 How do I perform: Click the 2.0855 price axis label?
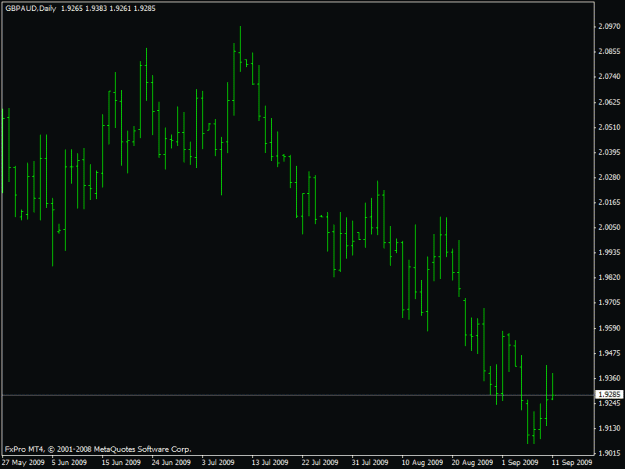(609, 51)
